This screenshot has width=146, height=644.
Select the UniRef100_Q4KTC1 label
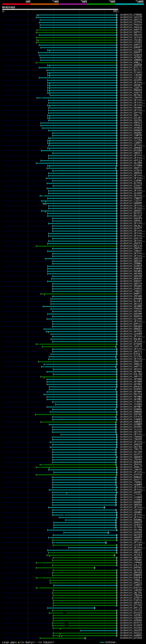(131, 352)
